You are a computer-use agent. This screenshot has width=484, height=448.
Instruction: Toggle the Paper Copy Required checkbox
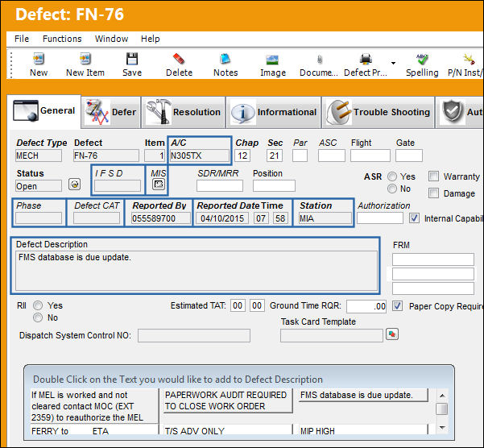(x=397, y=306)
